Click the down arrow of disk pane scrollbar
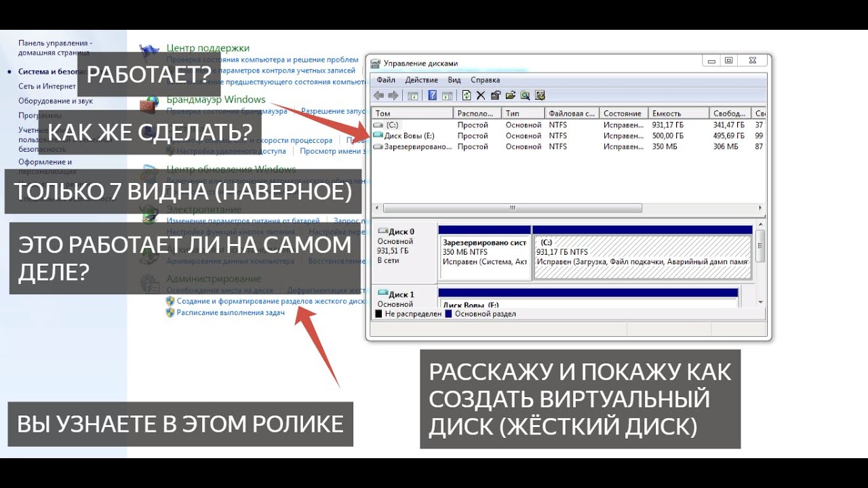 point(761,302)
